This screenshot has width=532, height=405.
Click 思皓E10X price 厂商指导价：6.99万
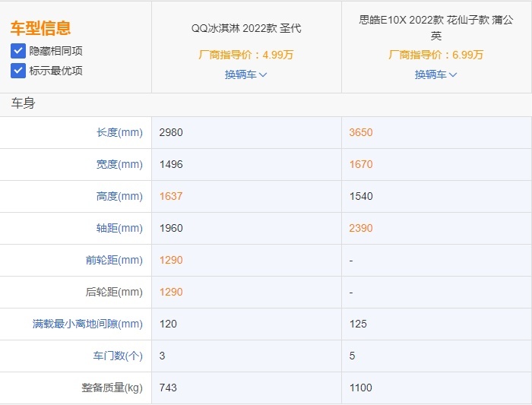[x=436, y=55]
